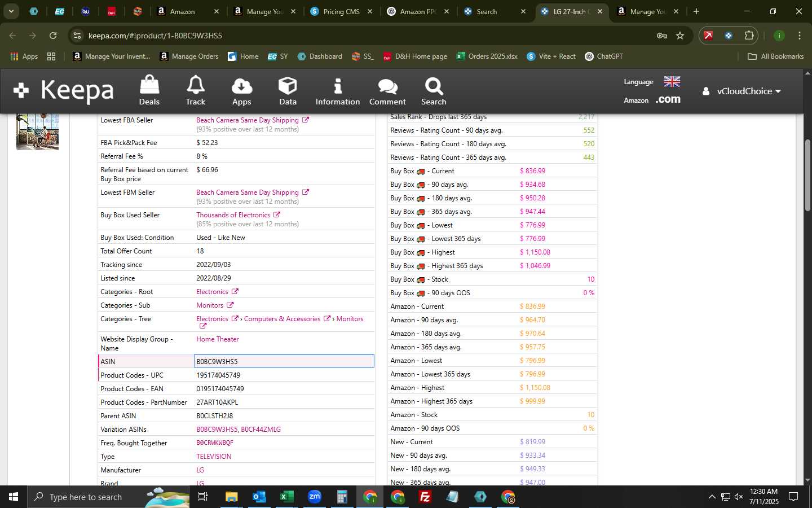The image size is (812, 508).
Task: Open Thousands of Electronics external link icon
Action: (277, 215)
